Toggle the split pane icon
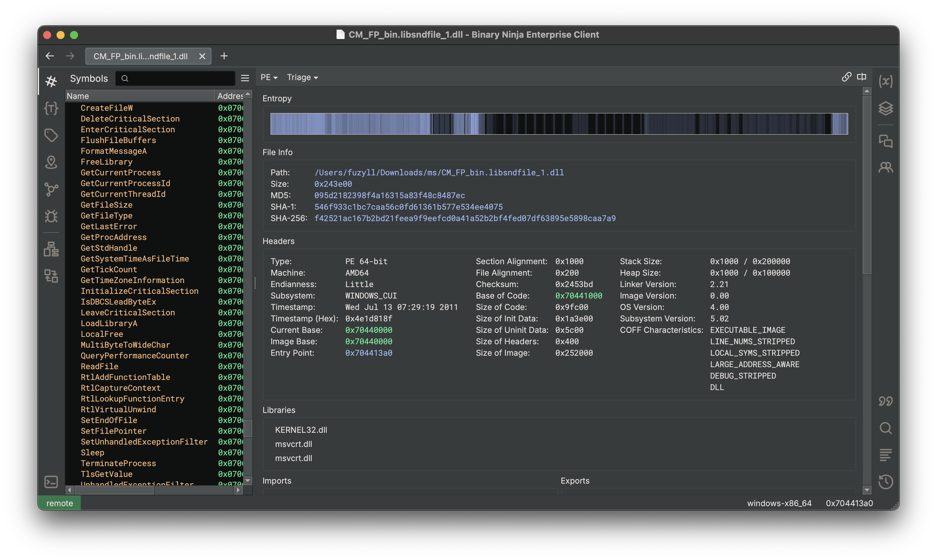 click(x=862, y=77)
